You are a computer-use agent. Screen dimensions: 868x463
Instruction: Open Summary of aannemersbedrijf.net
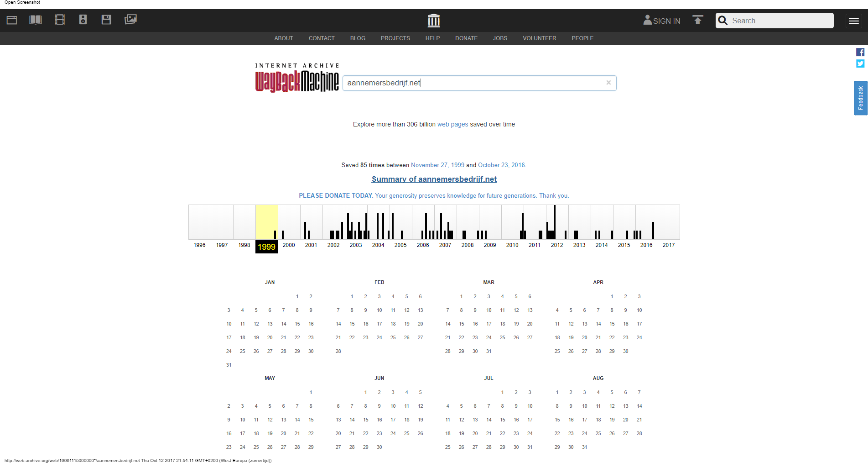(434, 179)
